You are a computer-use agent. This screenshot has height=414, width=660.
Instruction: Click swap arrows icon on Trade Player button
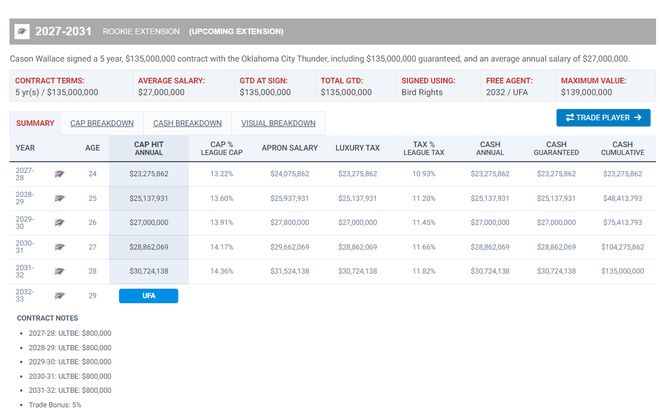570,117
